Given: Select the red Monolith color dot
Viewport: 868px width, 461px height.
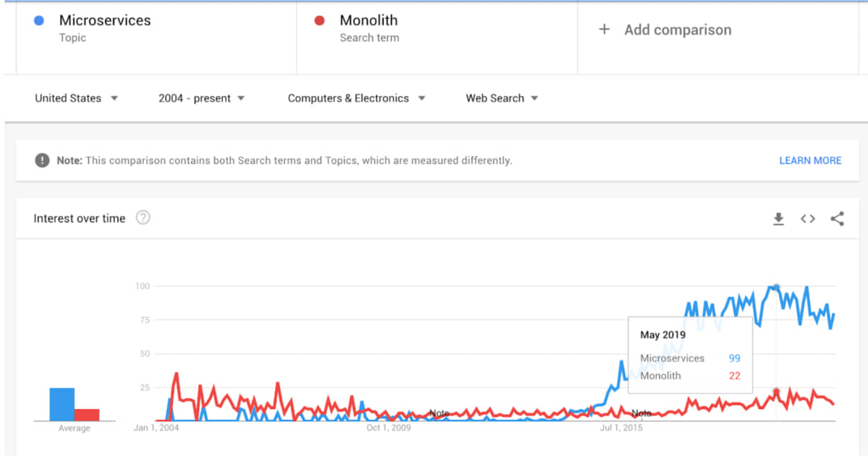Looking at the screenshot, I should [319, 21].
